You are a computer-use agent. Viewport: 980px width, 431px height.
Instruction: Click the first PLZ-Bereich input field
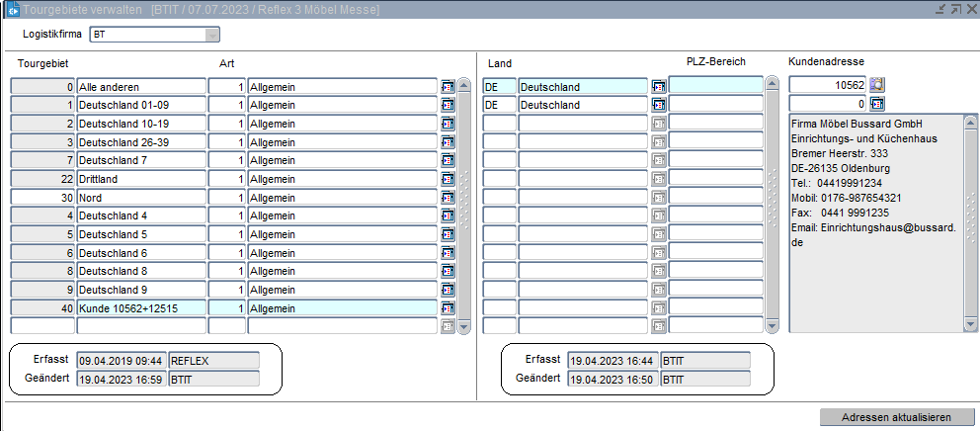pos(715,86)
